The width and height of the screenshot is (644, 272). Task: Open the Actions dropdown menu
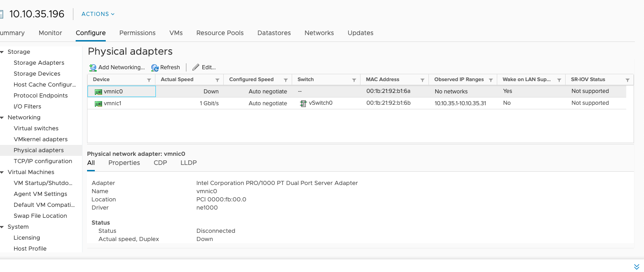click(98, 14)
